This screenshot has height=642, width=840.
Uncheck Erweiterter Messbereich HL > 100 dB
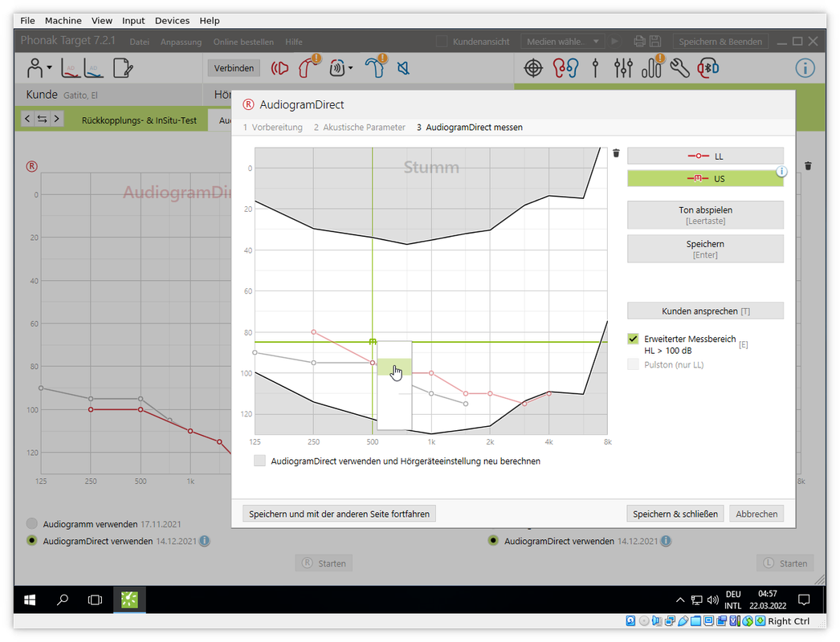click(634, 339)
